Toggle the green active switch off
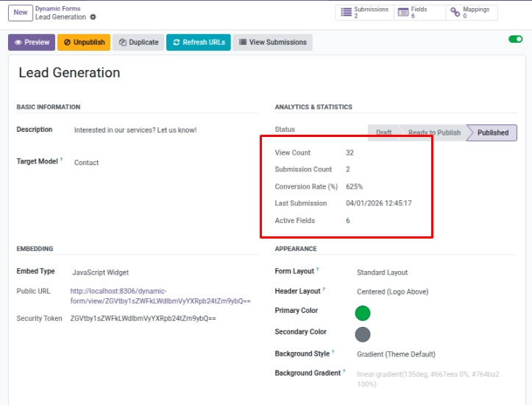This screenshot has height=405, width=532. point(515,39)
